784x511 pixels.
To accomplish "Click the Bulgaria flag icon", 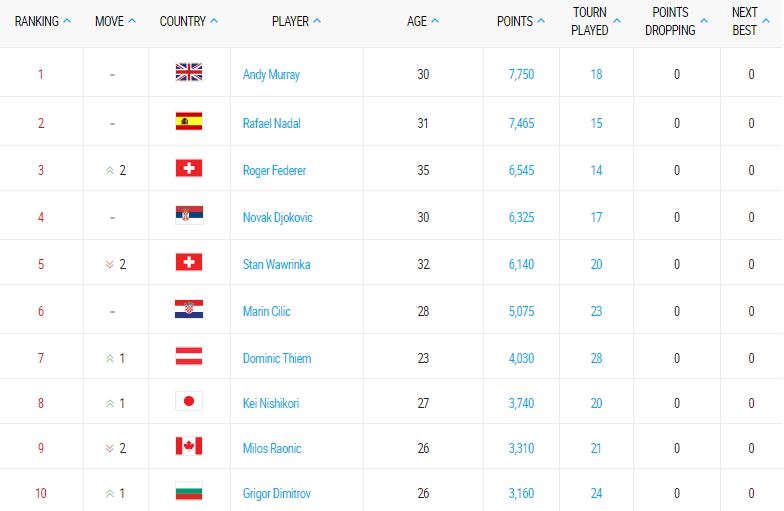I will [x=189, y=491].
